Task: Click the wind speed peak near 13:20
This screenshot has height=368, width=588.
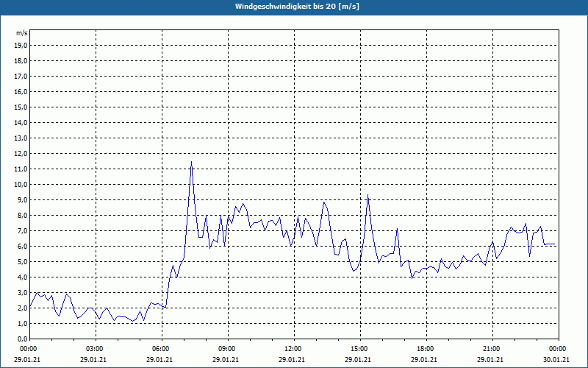Action: pos(323,202)
